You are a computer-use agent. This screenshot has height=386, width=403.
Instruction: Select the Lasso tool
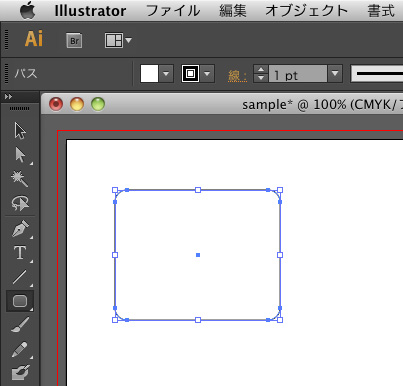pos(20,203)
